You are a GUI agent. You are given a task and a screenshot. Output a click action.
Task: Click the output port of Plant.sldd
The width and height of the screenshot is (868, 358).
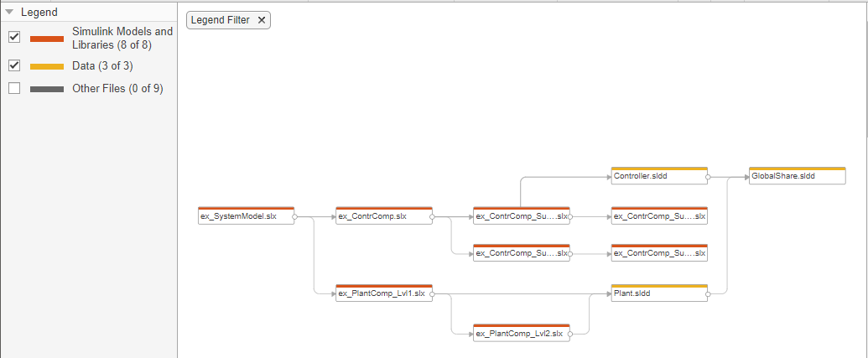708,293
